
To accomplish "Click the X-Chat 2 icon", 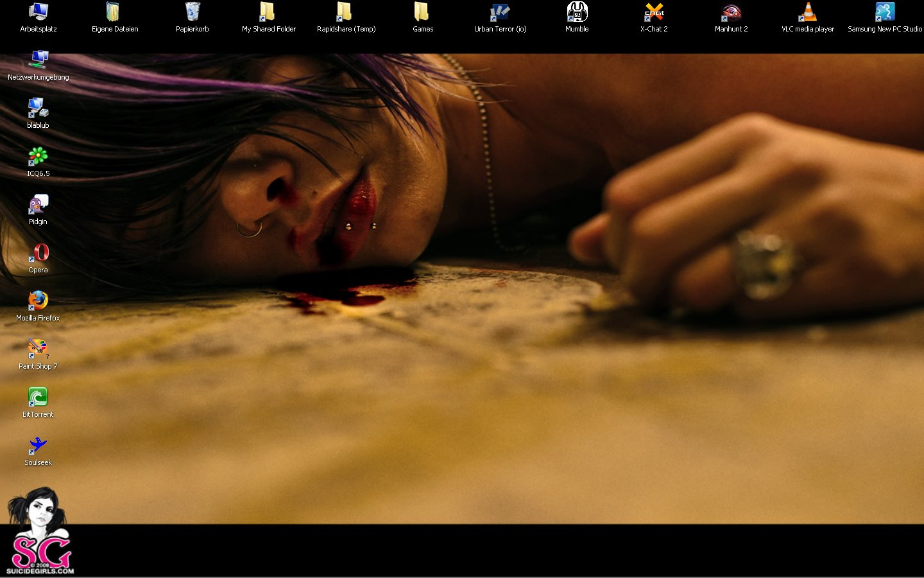I will point(654,12).
